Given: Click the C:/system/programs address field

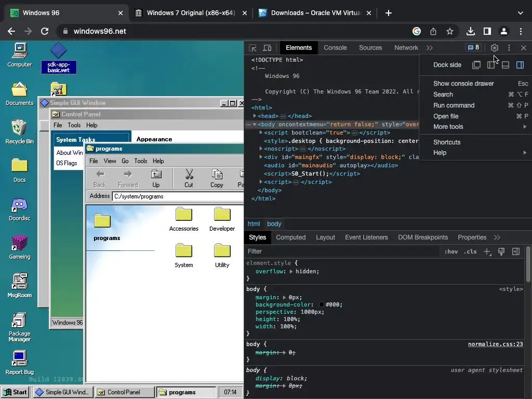Looking at the screenshot, I should [x=178, y=196].
